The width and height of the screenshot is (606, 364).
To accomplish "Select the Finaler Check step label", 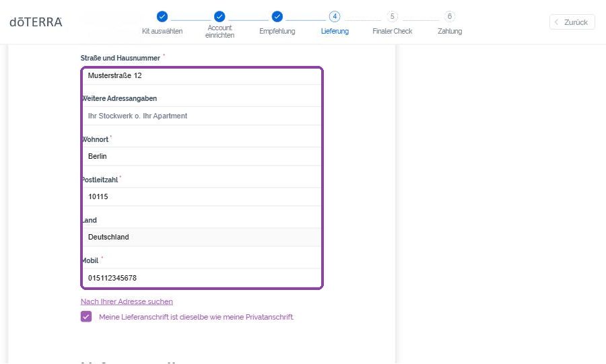I will pyautogui.click(x=393, y=31).
